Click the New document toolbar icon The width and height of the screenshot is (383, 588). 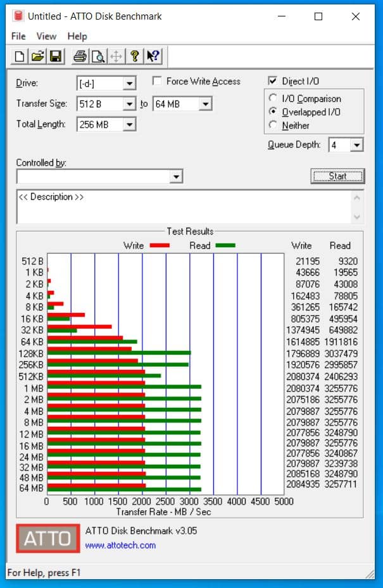click(20, 56)
